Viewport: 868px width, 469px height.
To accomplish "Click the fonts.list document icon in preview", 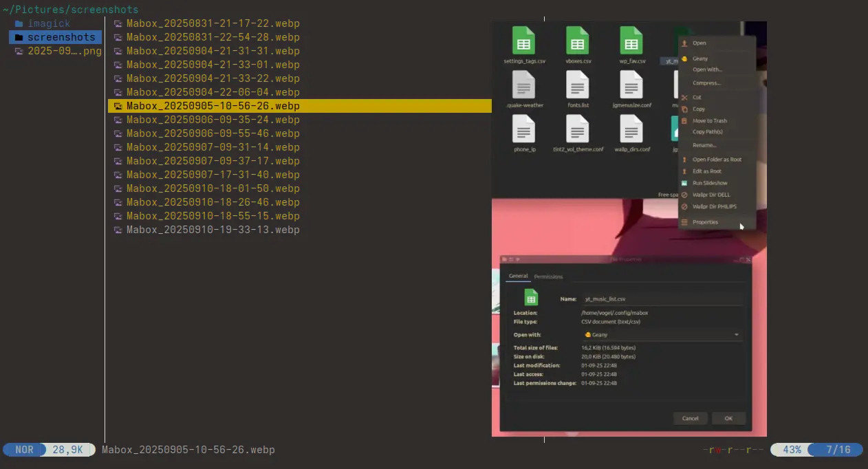I will pyautogui.click(x=577, y=85).
